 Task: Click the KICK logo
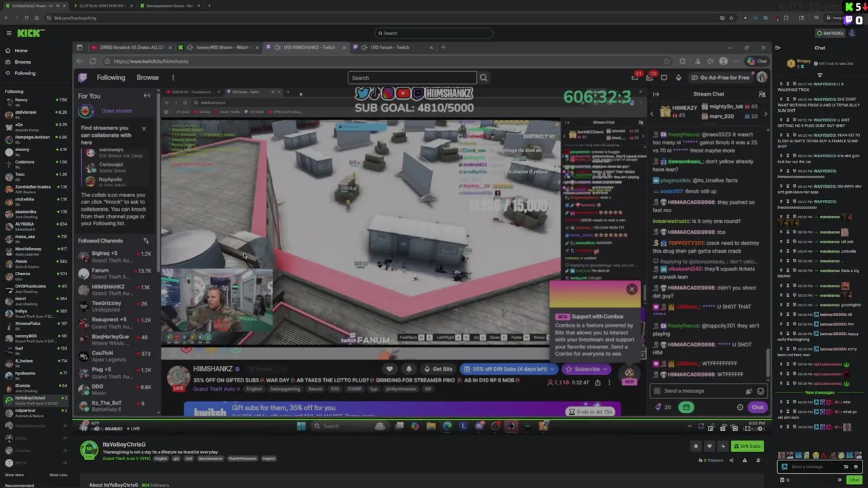[x=29, y=33]
